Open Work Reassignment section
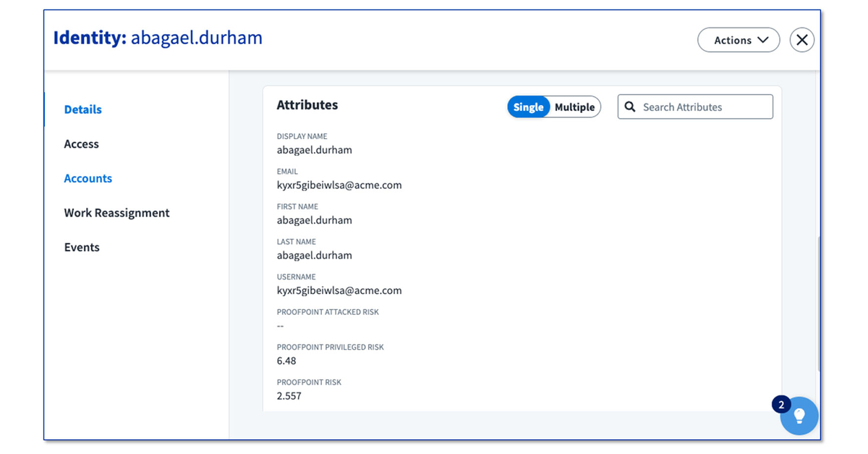Image resolution: width=868 pixels, height=454 pixels. pyautogui.click(x=116, y=213)
